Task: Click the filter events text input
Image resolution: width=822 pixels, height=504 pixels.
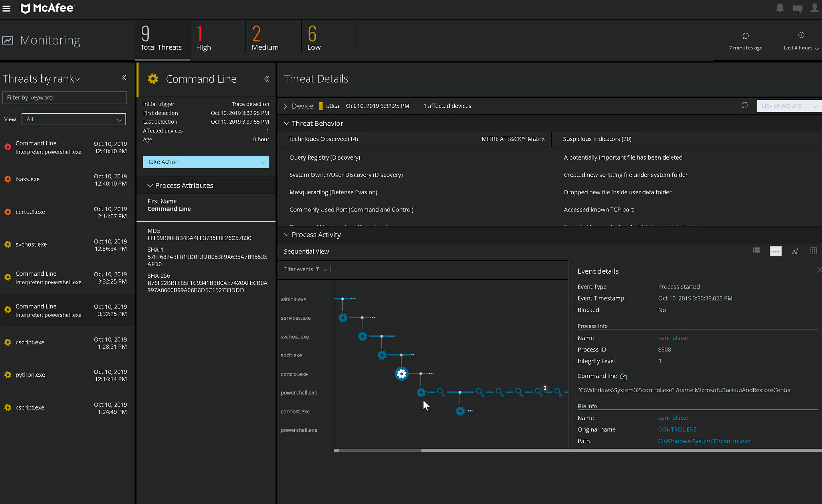Action: (x=449, y=269)
